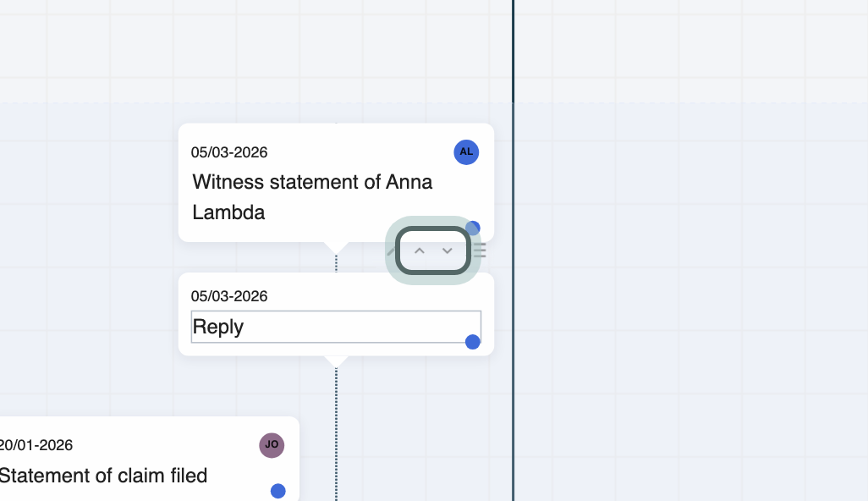The image size is (868, 501).
Task: Click the blue dot on Statement of claim card
Action: 277,491
